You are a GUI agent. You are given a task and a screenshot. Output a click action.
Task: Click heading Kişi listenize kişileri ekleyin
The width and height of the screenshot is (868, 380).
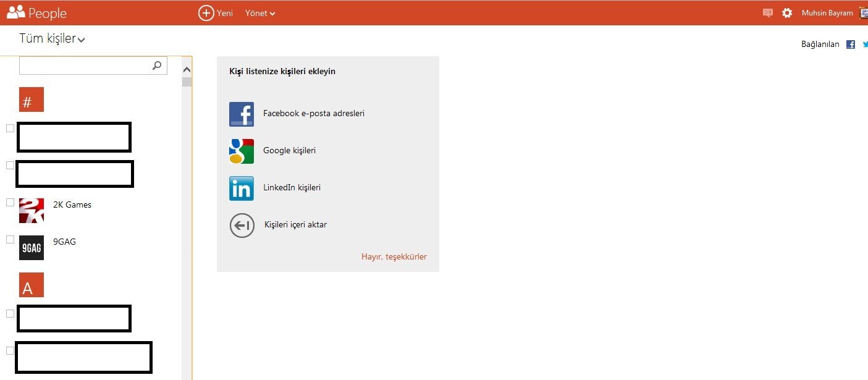tap(282, 72)
